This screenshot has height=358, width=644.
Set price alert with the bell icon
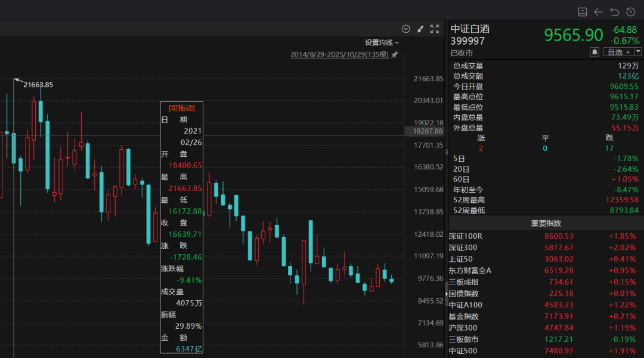pos(595,52)
